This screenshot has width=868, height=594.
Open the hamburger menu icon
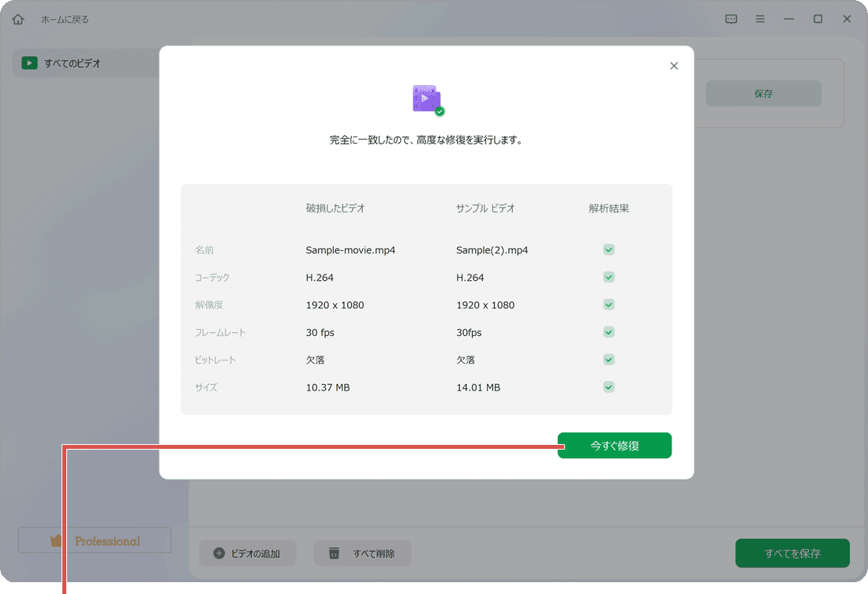click(760, 18)
